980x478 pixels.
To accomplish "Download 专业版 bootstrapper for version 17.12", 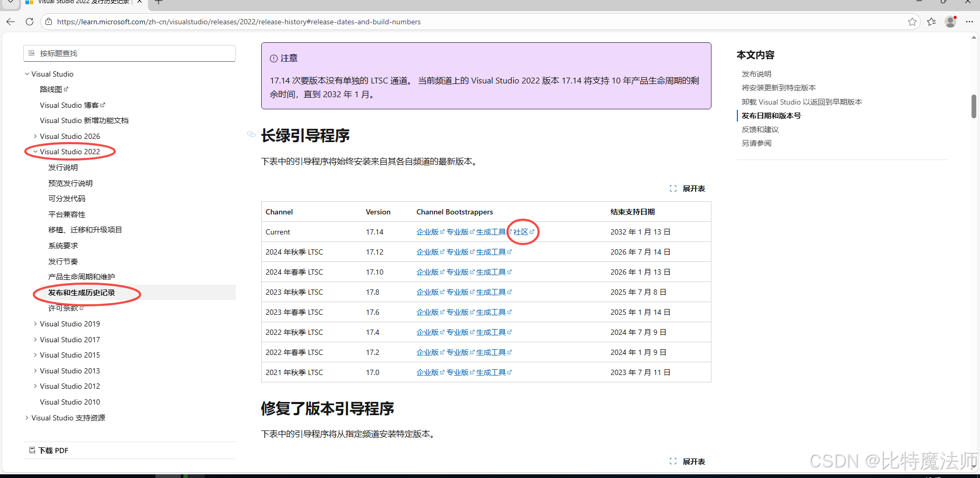I will pos(460,252).
